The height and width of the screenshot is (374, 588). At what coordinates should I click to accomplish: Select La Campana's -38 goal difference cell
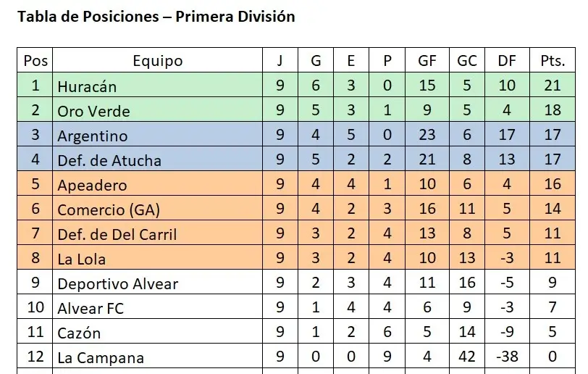point(507,357)
